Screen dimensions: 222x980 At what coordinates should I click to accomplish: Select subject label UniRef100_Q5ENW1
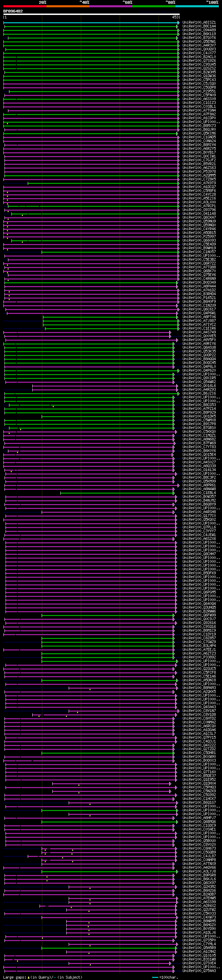[x=199, y=41]
